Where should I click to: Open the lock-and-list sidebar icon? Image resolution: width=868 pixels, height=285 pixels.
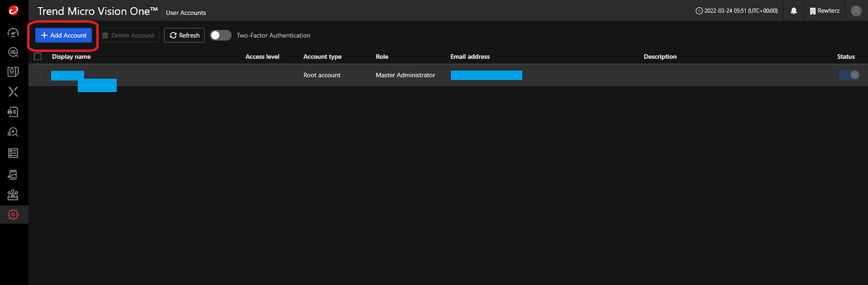tap(14, 112)
